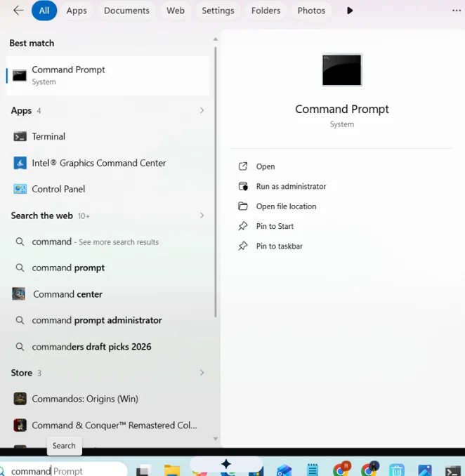Open the Control Panel icon
The image size is (465, 476).
[20, 189]
